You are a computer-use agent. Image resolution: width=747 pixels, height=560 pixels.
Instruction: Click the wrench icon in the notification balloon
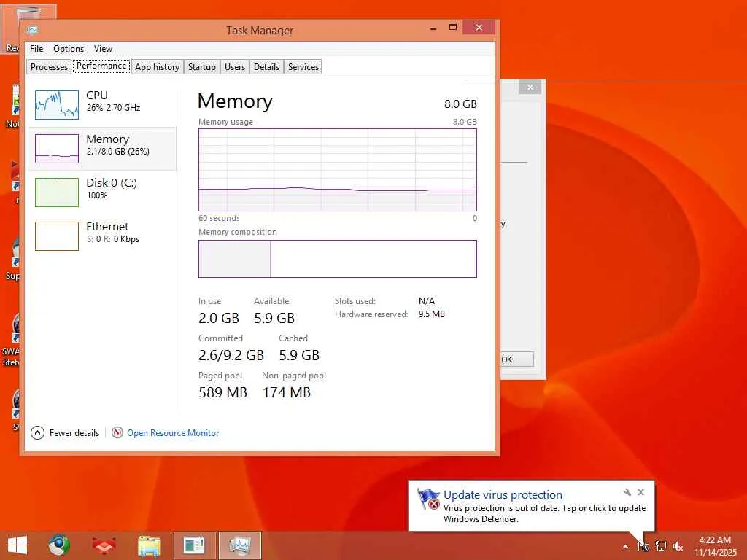[x=627, y=492]
